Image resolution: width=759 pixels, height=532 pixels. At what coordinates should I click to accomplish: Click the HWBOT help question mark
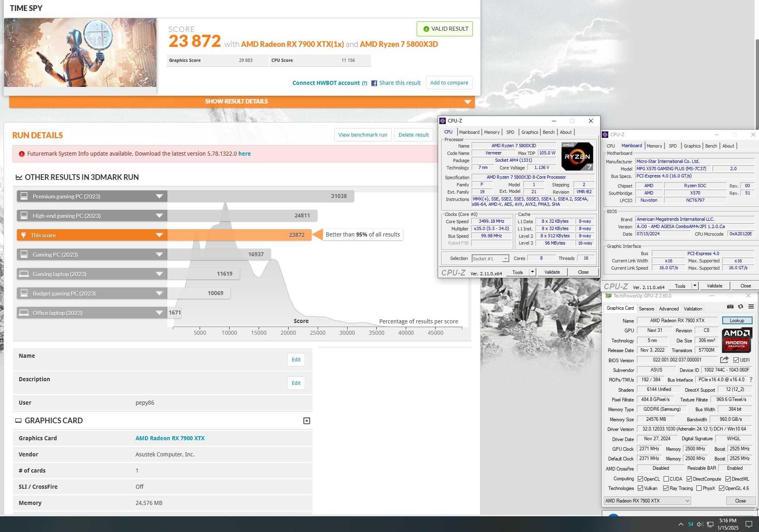pos(365,83)
